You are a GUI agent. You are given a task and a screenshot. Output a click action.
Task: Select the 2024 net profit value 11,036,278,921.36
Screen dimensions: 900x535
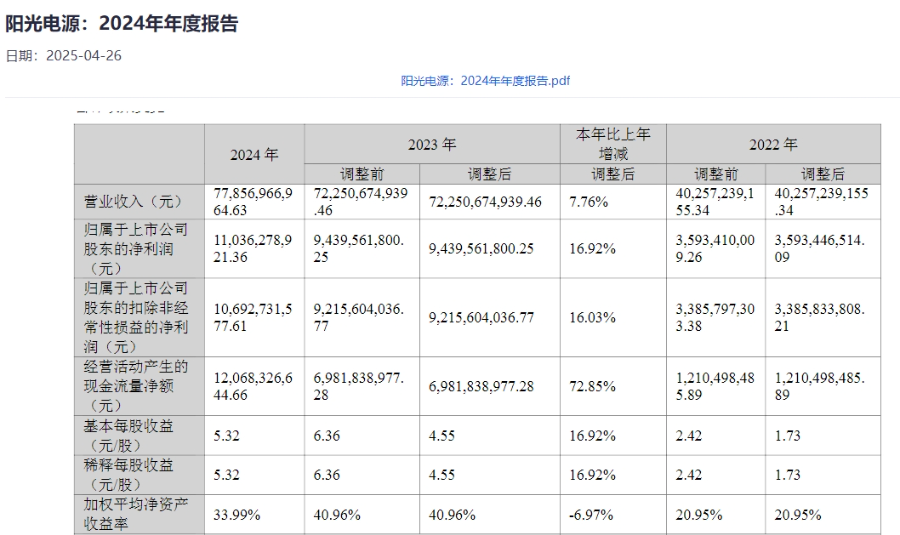(252, 248)
